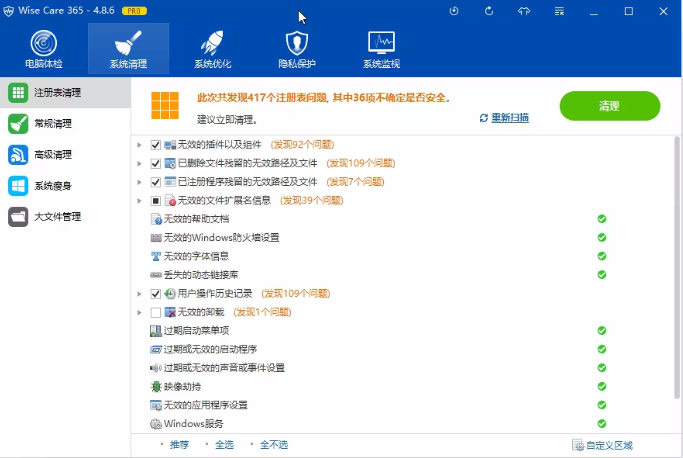This screenshot has width=683, height=458.
Task: Toggle 无效的文件扩展名信息 checkbox
Action: 156,200
